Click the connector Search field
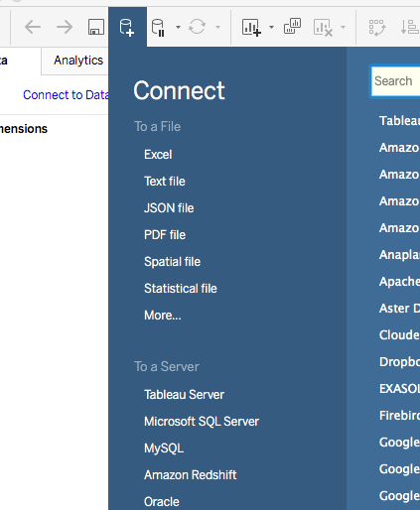 coord(395,81)
